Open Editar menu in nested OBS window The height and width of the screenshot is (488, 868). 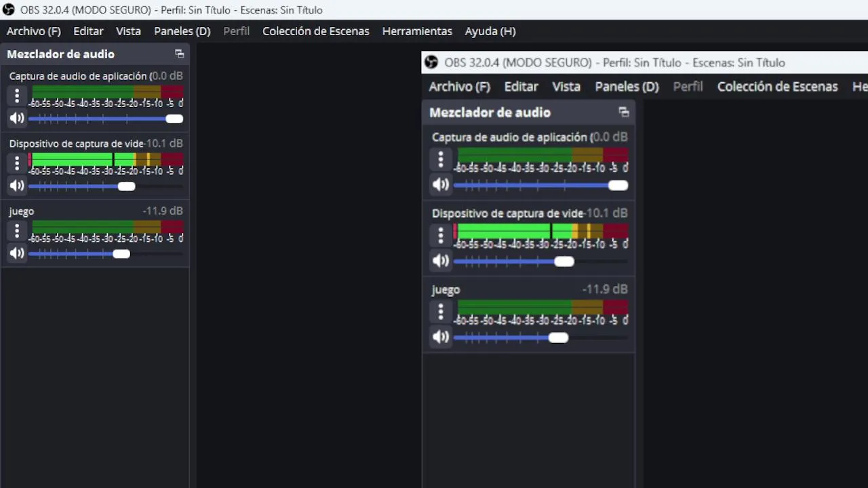[521, 87]
